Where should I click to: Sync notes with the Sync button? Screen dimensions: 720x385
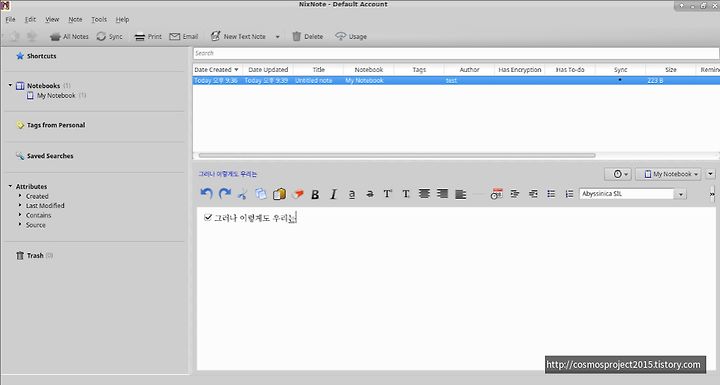(109, 36)
